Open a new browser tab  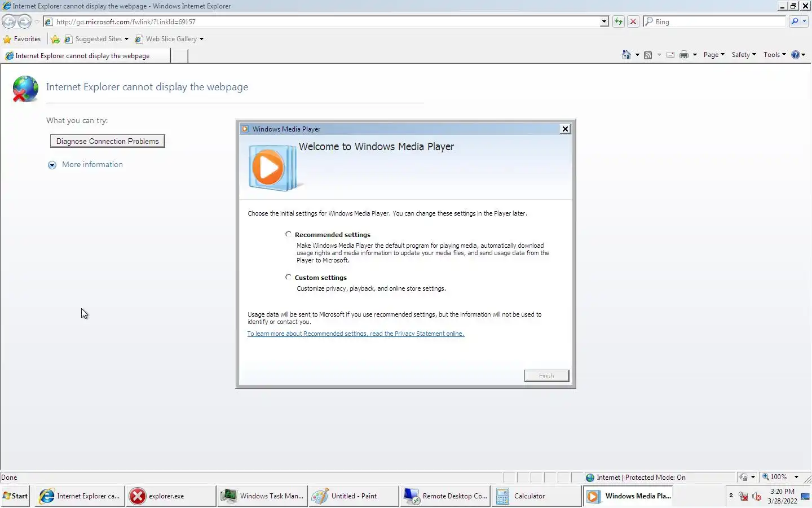[179, 56]
